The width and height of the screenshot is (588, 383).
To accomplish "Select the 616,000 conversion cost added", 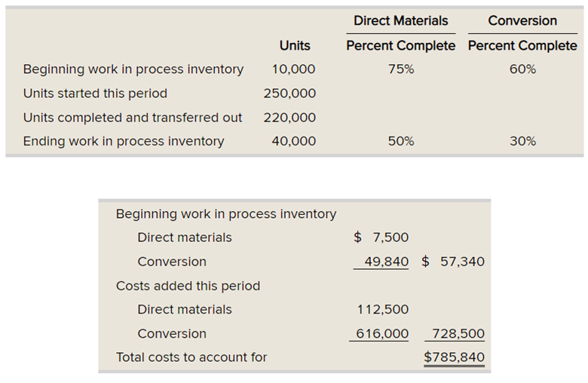I will [x=382, y=333].
